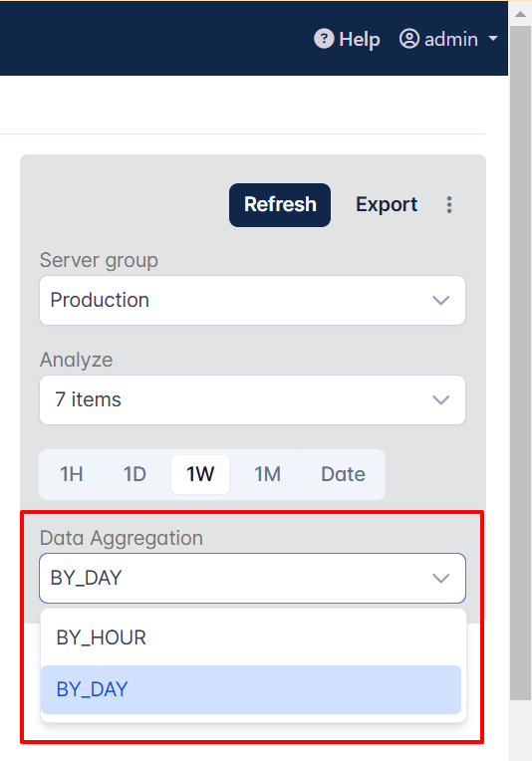Click the Analyze dropdown chevron icon
Viewport: 532px width, 761px height.
(x=440, y=399)
